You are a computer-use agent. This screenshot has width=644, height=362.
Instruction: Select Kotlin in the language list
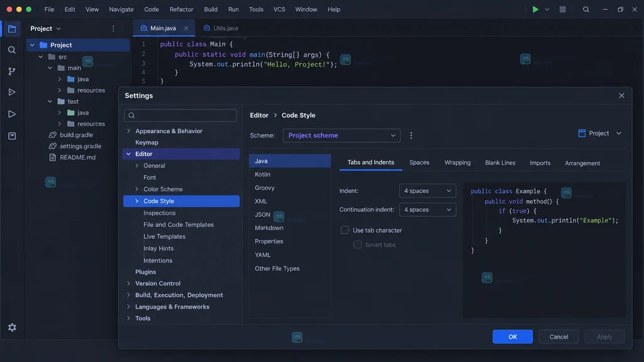click(x=289, y=175)
